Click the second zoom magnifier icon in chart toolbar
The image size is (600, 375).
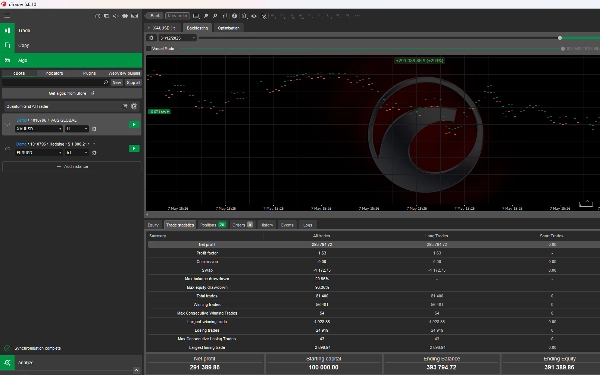(x=215, y=16)
